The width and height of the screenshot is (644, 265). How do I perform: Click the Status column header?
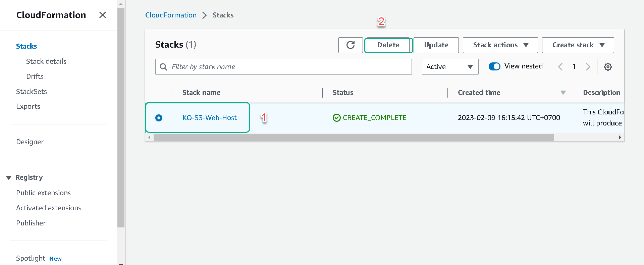click(343, 93)
